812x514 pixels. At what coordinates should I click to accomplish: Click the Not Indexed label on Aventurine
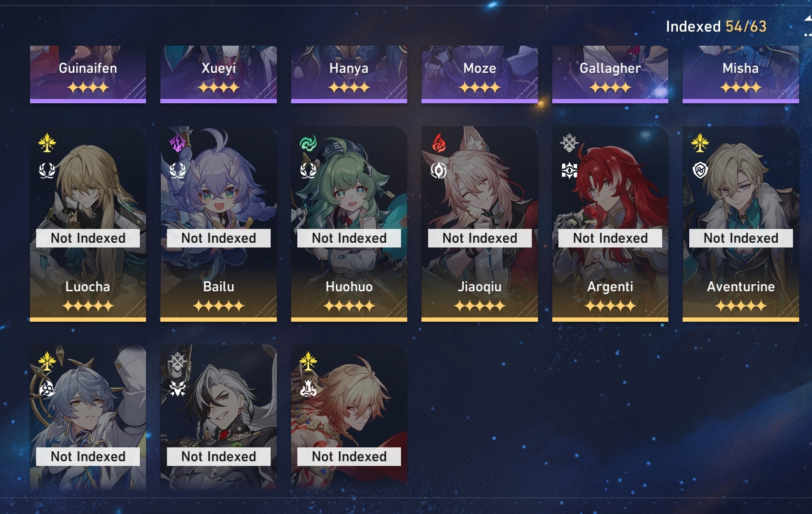pos(741,238)
